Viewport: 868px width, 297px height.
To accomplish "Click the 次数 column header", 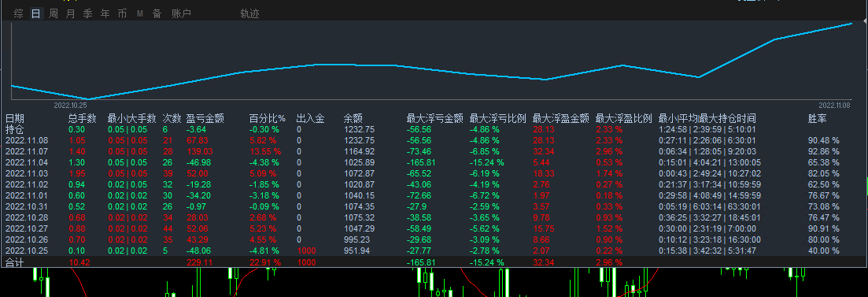I will coord(172,119).
